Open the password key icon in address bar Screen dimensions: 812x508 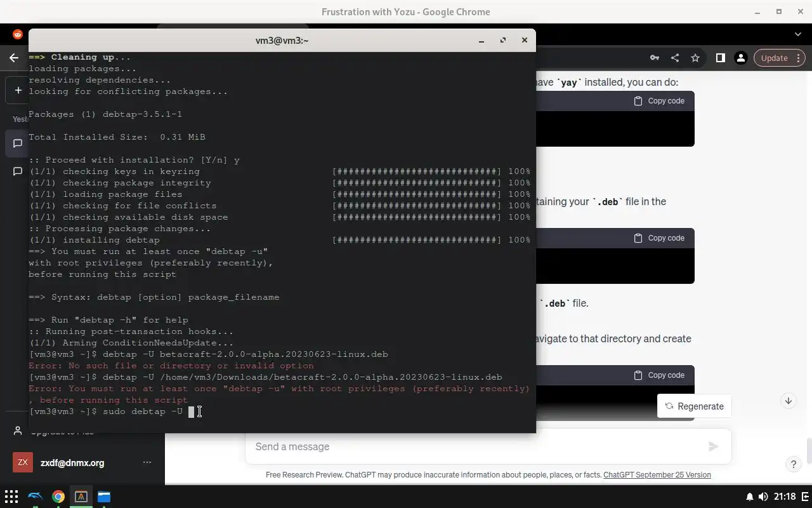655,58
